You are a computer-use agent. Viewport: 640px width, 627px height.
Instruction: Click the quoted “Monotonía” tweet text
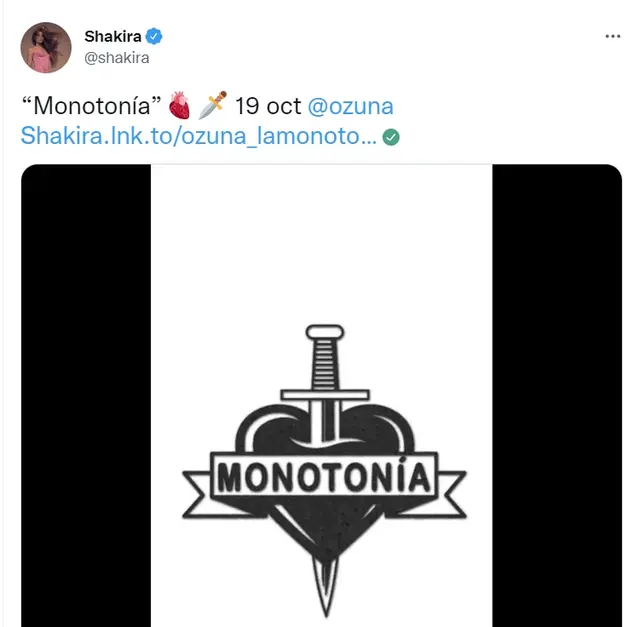(89, 106)
